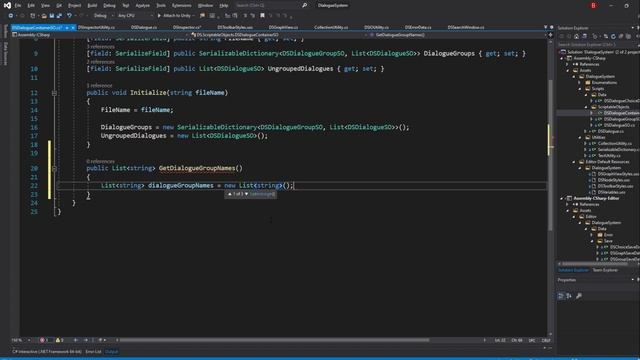
Task: Switch to the DSDialogue.cs tab
Action: [144, 27]
